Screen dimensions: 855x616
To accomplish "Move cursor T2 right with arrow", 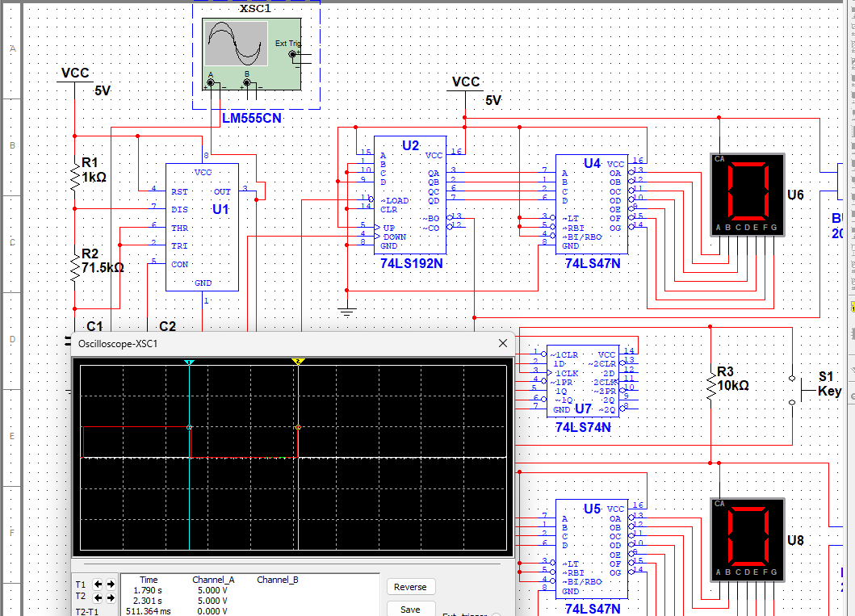I will 111,598.
